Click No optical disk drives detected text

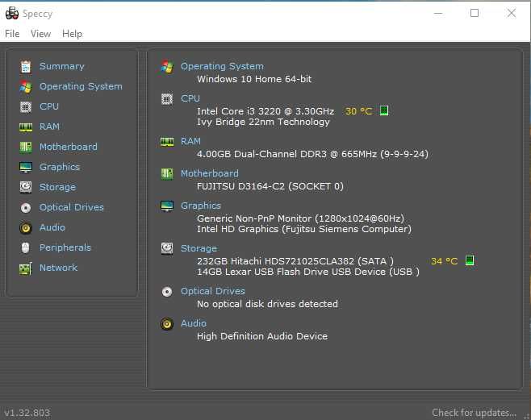[268, 304]
